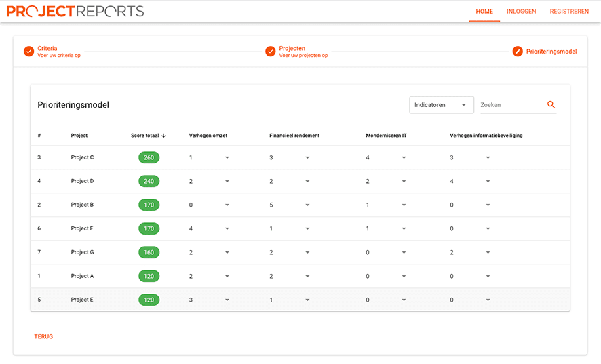Click the Criteria step checkmark icon
Image resolution: width=601 pixels, height=364 pixels.
pos(28,52)
